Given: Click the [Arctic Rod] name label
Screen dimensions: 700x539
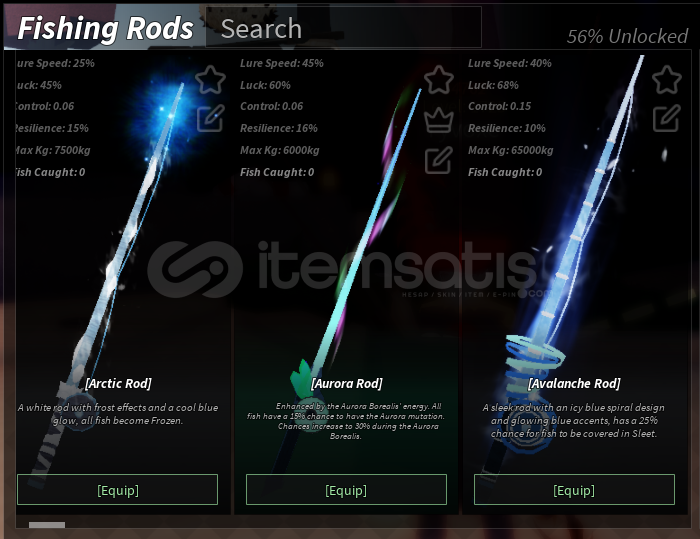Looking at the screenshot, I should coord(118,383).
